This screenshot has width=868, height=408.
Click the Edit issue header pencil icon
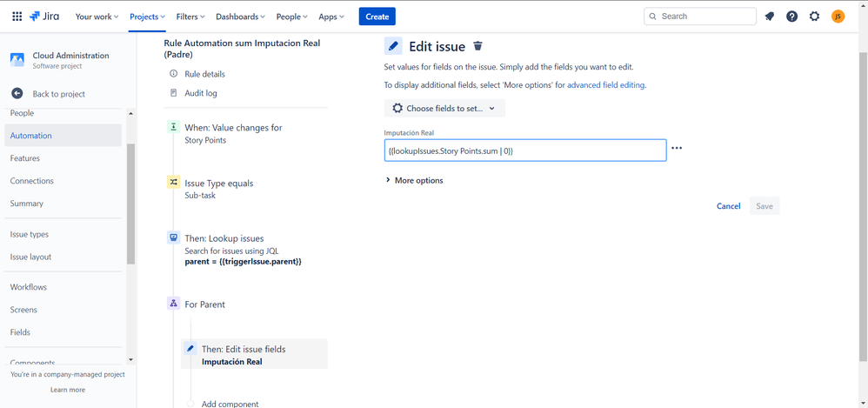click(393, 46)
